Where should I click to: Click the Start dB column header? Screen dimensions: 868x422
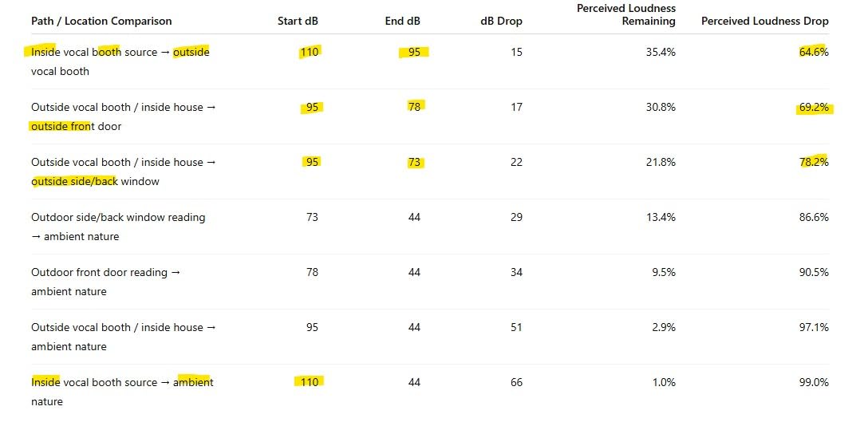(298, 21)
